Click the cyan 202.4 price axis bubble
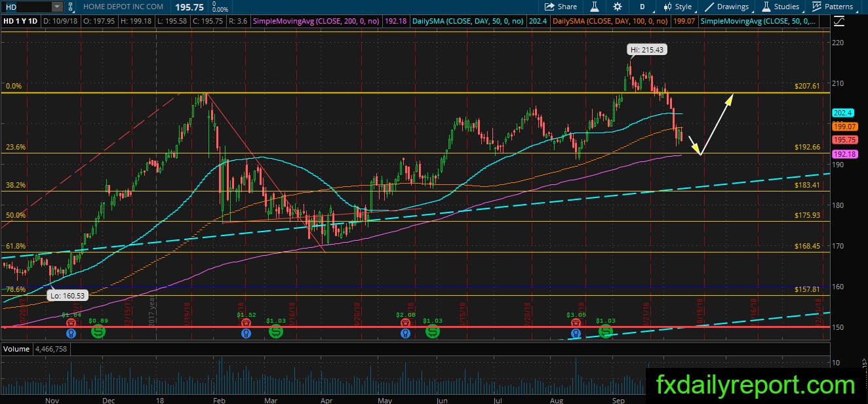 point(842,113)
